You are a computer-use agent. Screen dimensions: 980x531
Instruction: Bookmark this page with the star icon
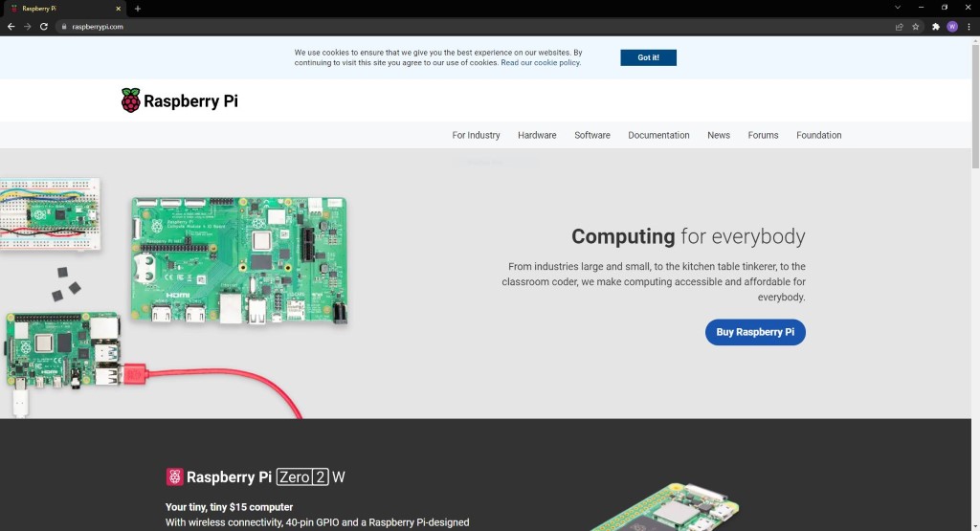tap(916, 26)
